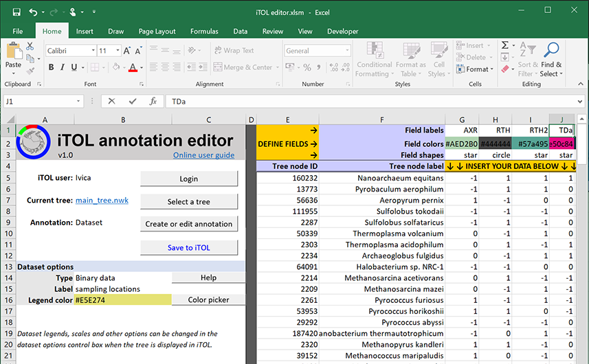Click the Login button
This screenshot has width=589, height=364.
pyautogui.click(x=189, y=179)
